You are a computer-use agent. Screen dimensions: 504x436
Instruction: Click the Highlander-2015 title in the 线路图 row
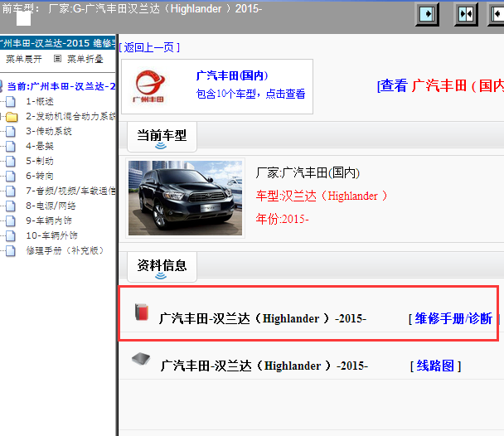point(264,366)
